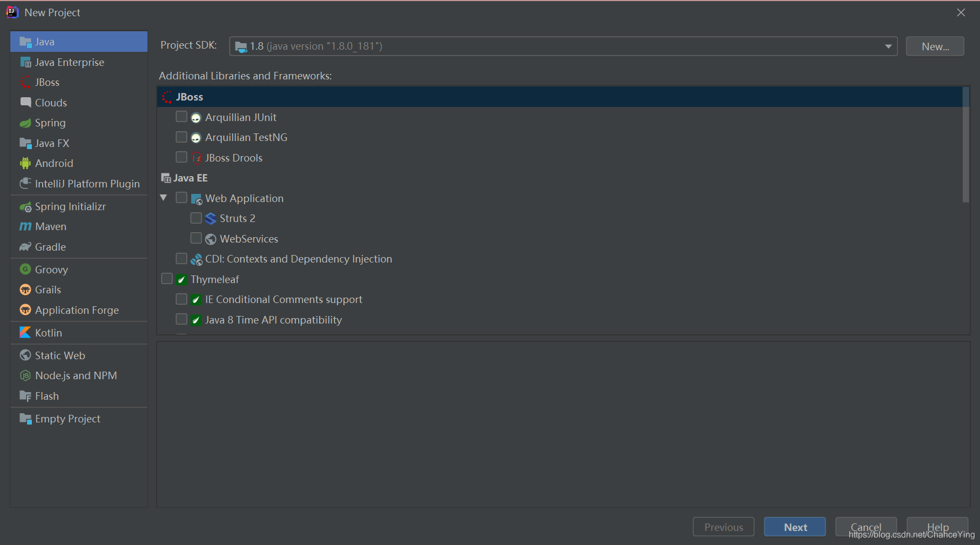The width and height of the screenshot is (980, 545).
Task: Open the Project SDK dropdown
Action: (x=563, y=46)
